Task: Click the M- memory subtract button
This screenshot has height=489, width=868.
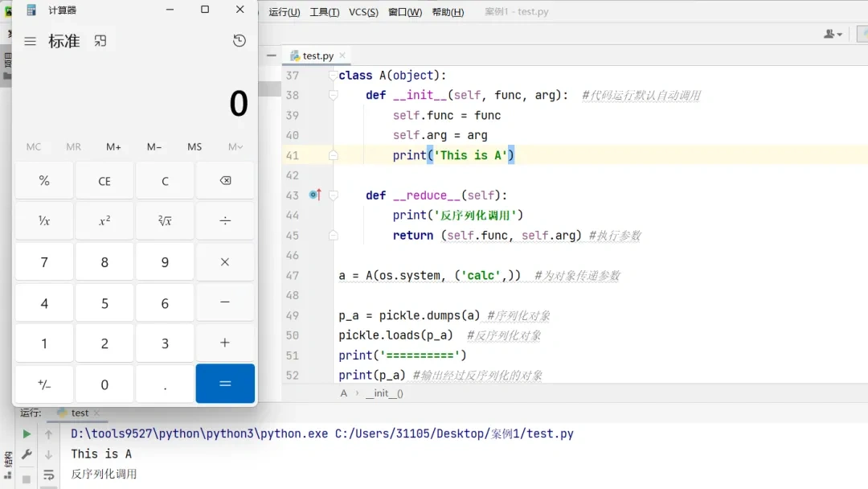Action: (154, 146)
